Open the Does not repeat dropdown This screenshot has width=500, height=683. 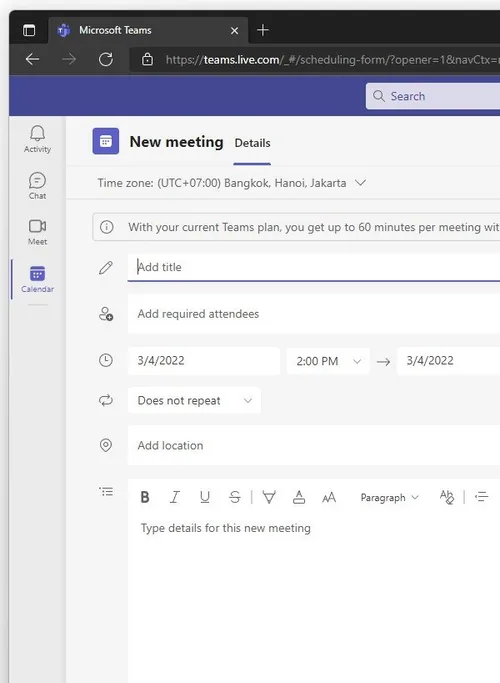(x=194, y=400)
